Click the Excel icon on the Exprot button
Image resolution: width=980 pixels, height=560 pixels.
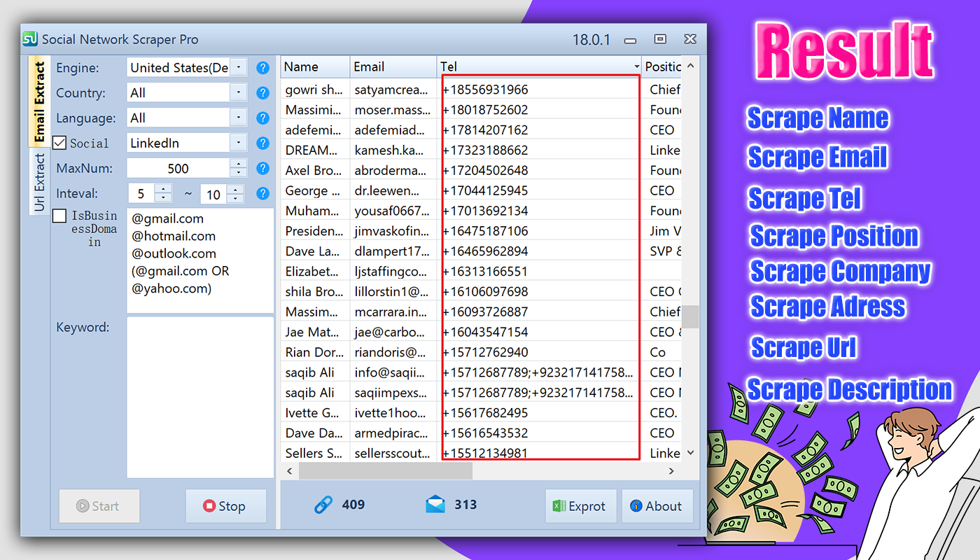click(558, 506)
